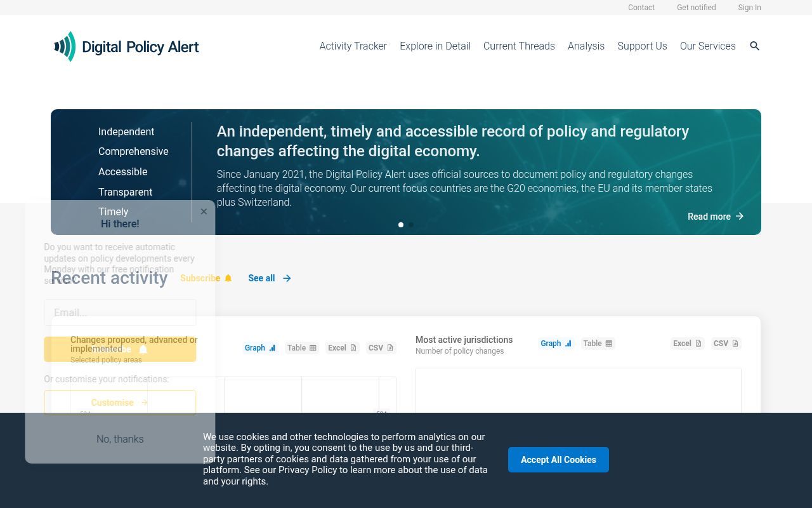Select Graph view for Changes proposed chart

260,348
